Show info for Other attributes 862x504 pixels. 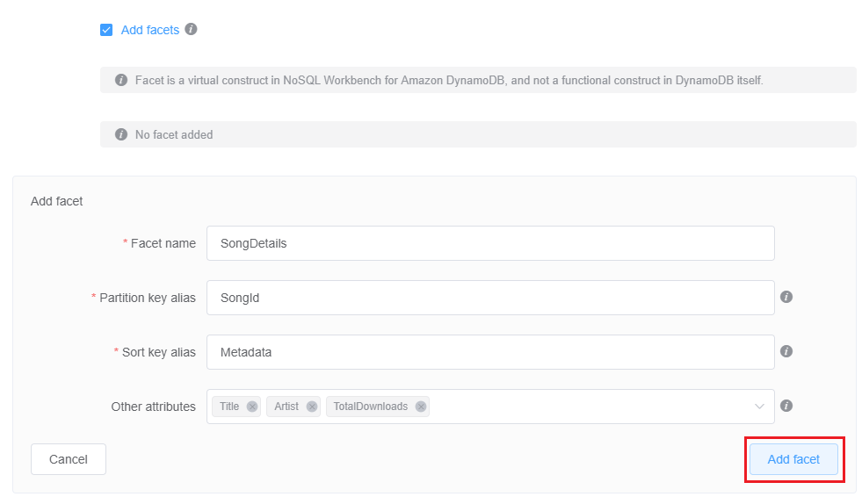[786, 406]
